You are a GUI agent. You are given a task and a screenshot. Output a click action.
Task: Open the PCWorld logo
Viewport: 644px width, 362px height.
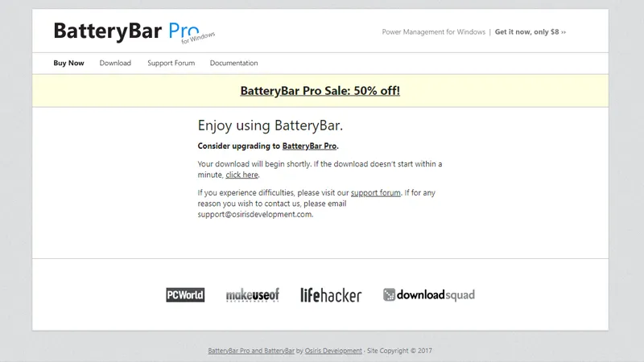[x=185, y=295]
